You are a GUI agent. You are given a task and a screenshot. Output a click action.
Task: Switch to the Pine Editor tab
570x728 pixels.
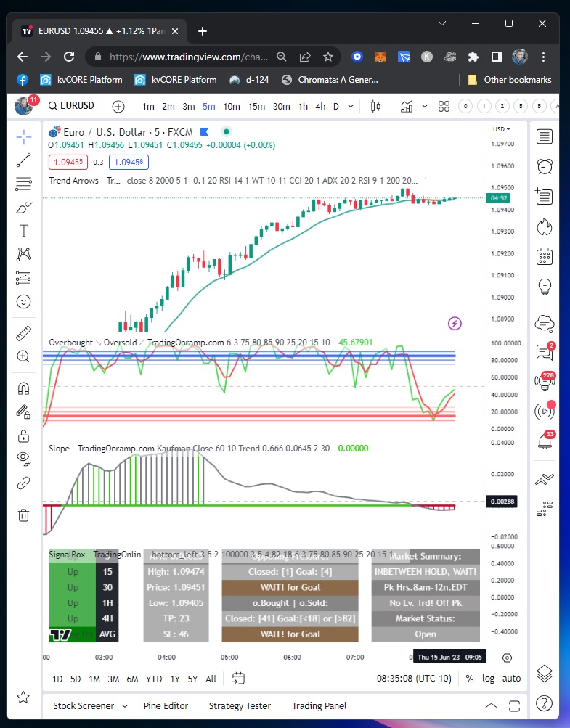coord(166,705)
